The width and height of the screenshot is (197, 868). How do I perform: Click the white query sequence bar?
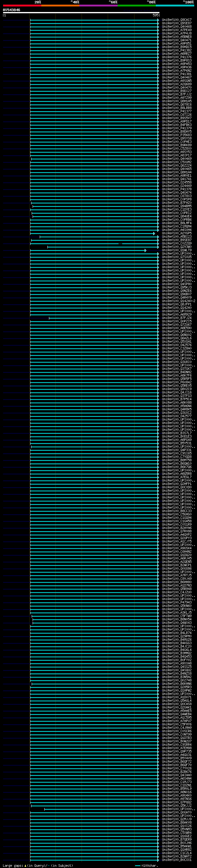pyautogui.click(x=81, y=13)
